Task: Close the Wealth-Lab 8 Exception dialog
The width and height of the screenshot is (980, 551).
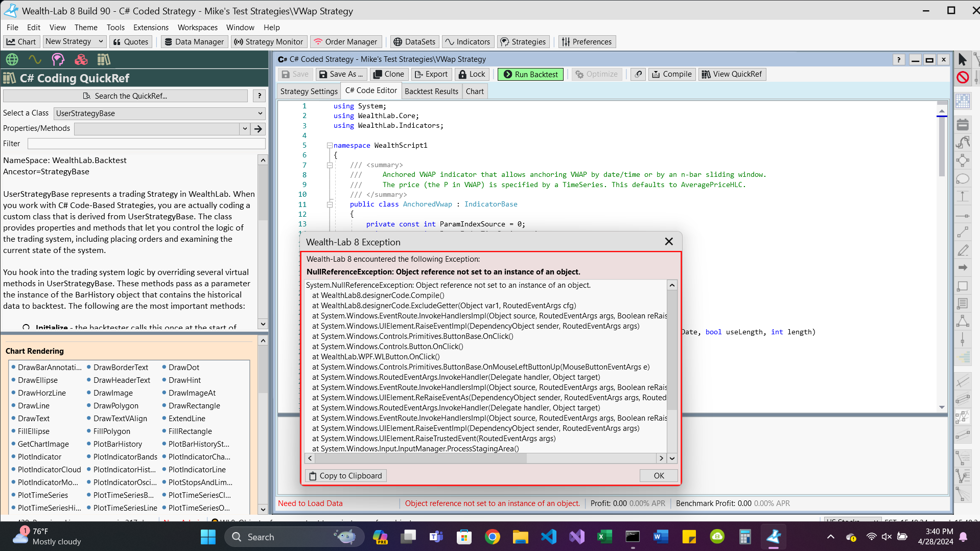Action: click(x=669, y=242)
